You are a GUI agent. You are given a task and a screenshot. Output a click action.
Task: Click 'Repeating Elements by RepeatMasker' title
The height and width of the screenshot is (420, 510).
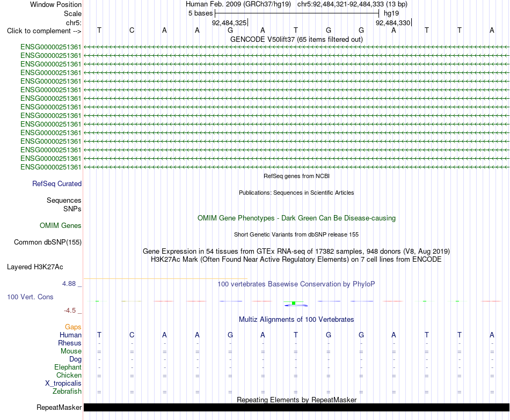click(296, 400)
